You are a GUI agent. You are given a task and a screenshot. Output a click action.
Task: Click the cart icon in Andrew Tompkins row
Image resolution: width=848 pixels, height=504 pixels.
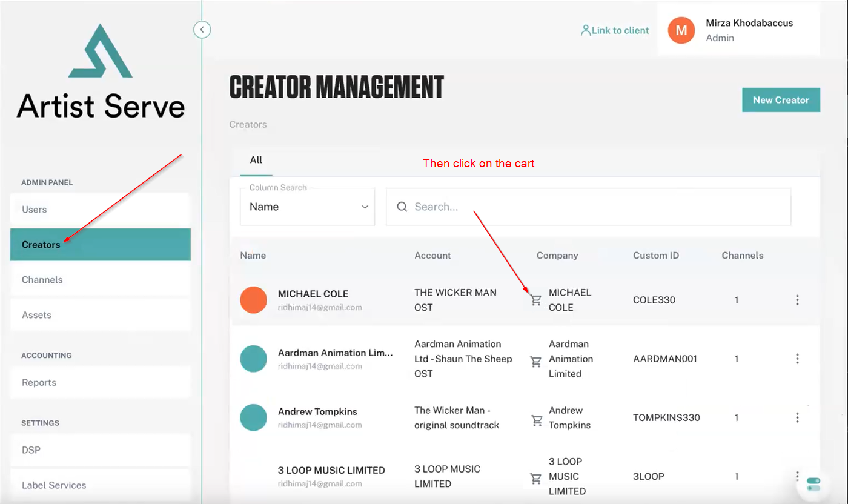(x=536, y=420)
